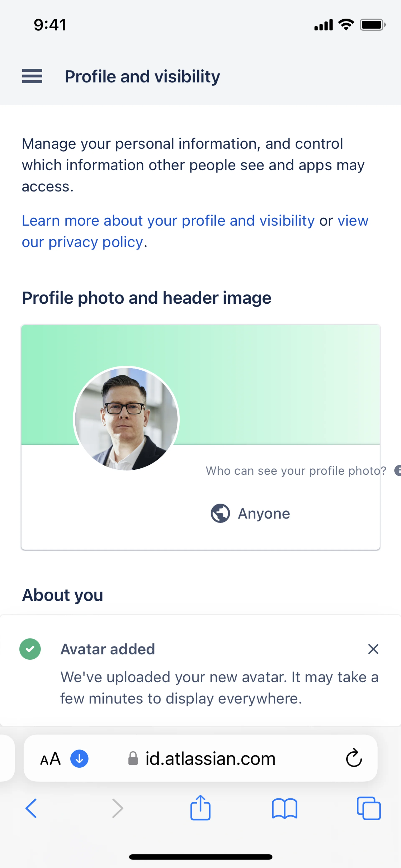The height and width of the screenshot is (868, 401).
Task: Open Learn more about profile and visibility link
Action: (168, 221)
